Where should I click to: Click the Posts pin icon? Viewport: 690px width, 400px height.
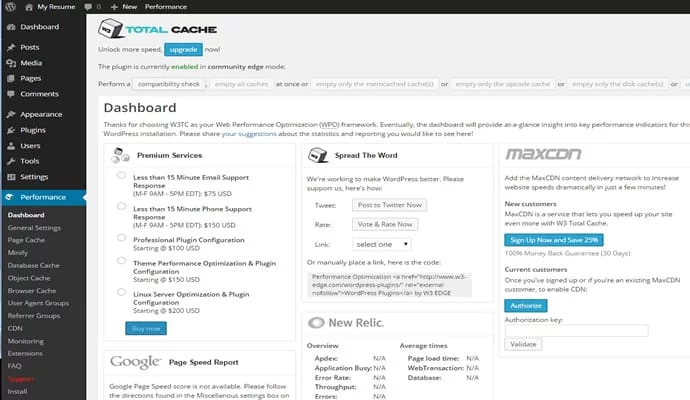[x=11, y=47]
